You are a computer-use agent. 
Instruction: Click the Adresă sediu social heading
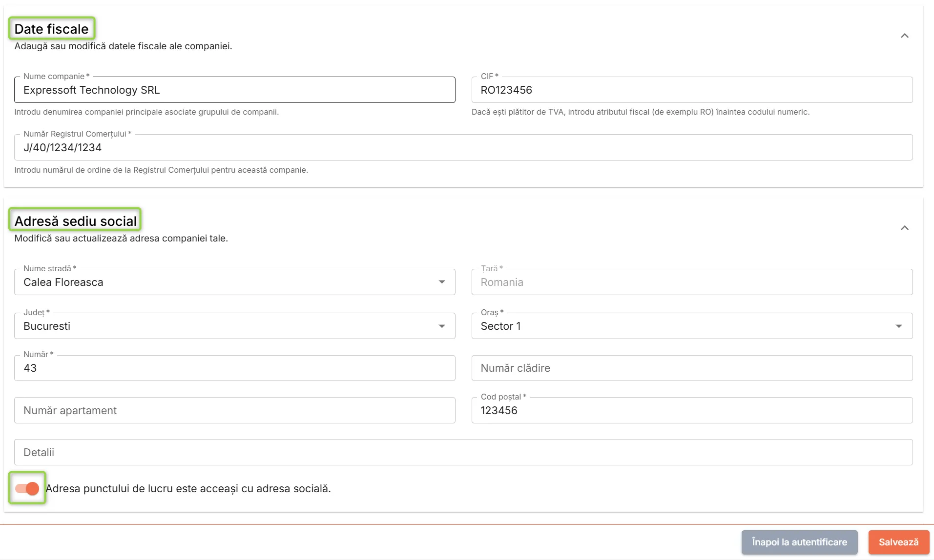point(75,221)
